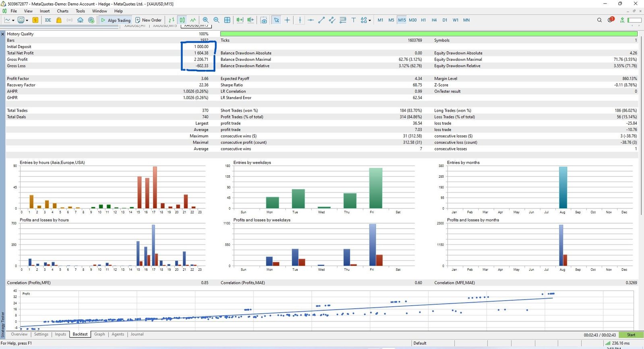Select the text label tool

[353, 20]
